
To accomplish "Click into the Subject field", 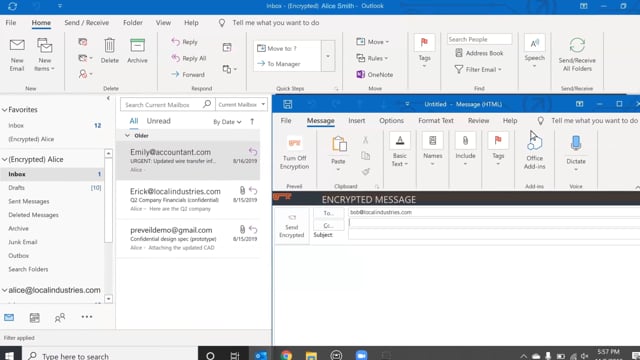I will (x=494, y=235).
